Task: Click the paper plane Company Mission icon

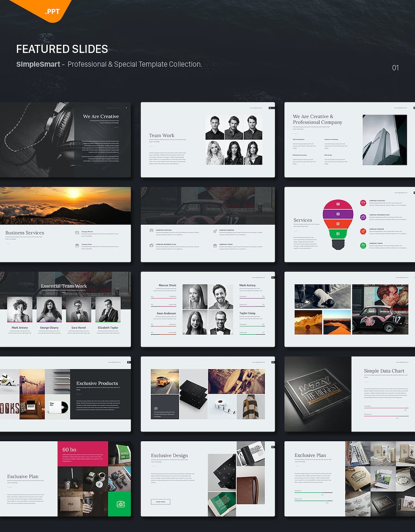Action: [215, 231]
